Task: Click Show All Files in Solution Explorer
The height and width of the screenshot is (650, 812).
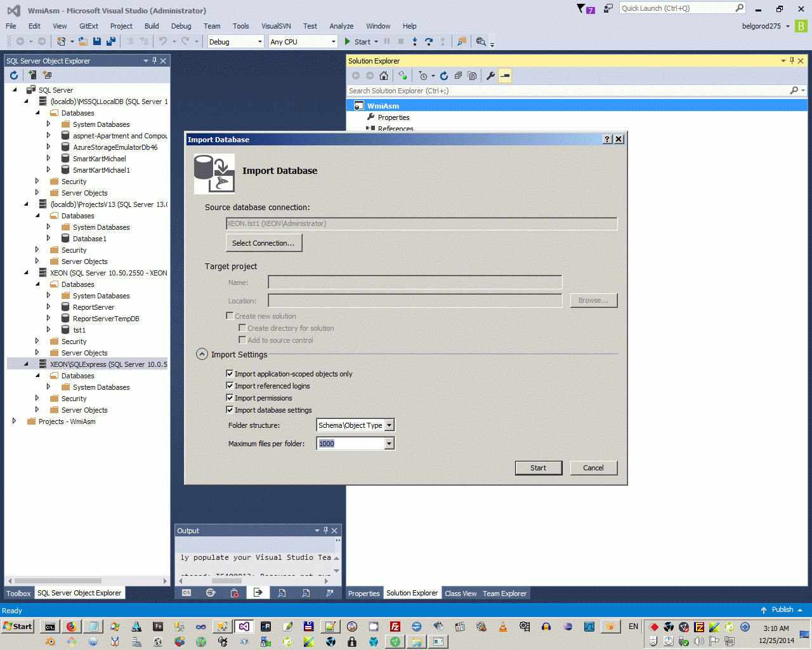Action: 472,76
